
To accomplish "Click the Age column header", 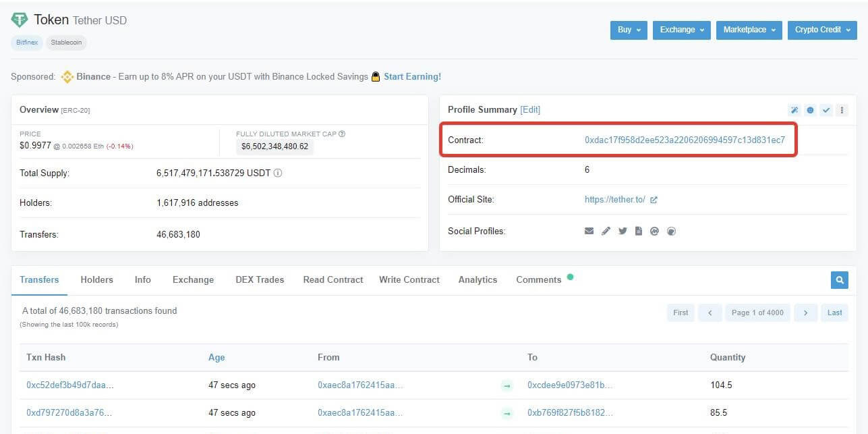I will (216, 358).
